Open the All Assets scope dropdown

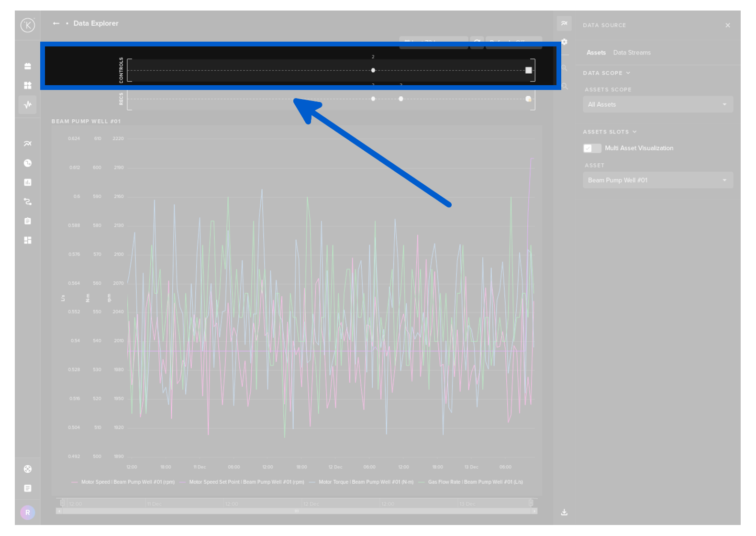[x=657, y=104]
